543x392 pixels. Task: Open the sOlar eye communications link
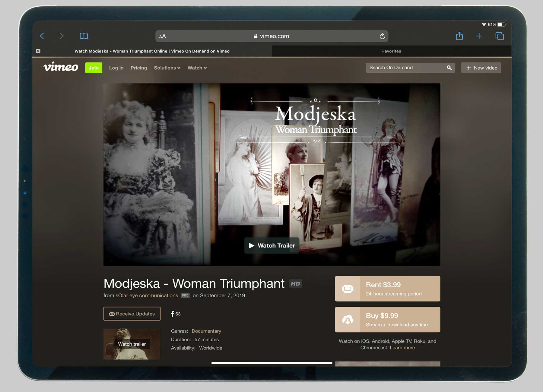147,296
